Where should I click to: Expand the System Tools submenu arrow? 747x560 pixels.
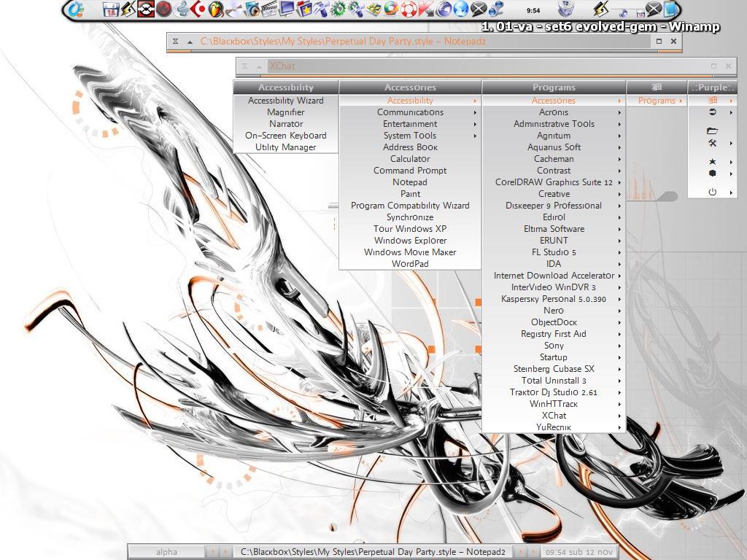coord(475,136)
